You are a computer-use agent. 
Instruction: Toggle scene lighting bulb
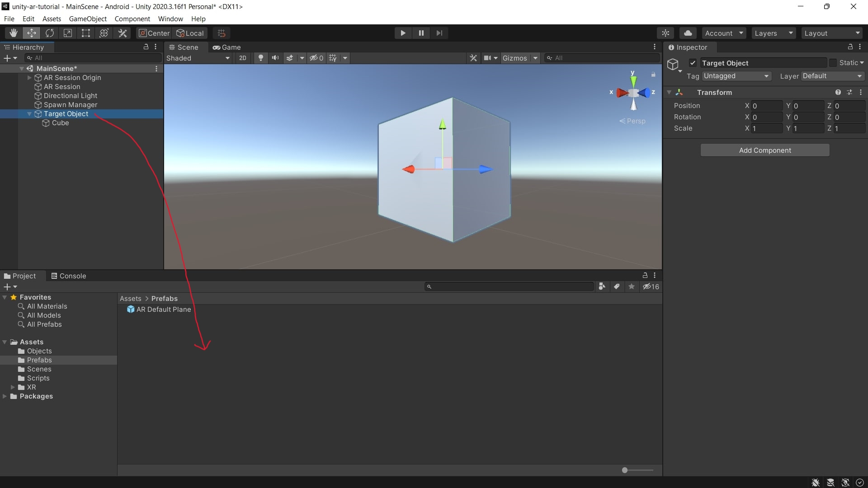(x=260, y=58)
